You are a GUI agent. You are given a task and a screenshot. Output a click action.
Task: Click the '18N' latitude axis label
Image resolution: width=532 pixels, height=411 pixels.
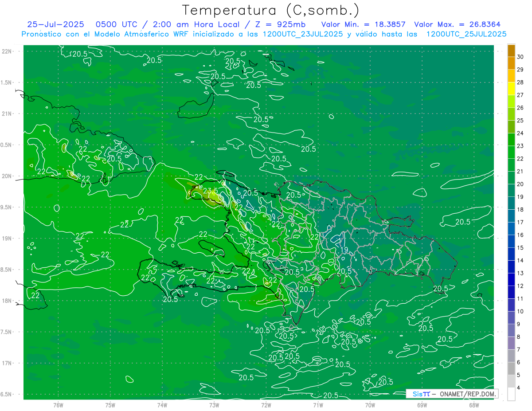point(7,301)
